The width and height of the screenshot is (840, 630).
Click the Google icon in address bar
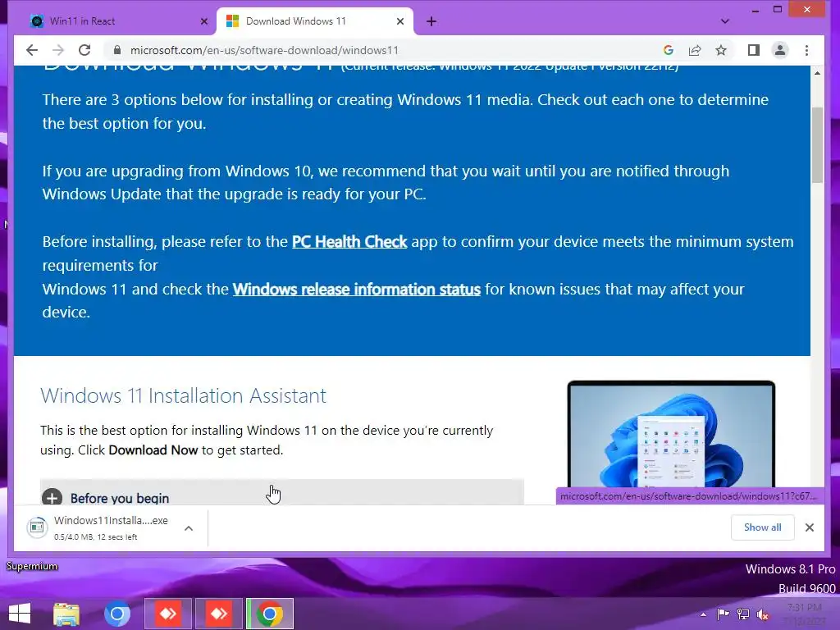pos(668,50)
